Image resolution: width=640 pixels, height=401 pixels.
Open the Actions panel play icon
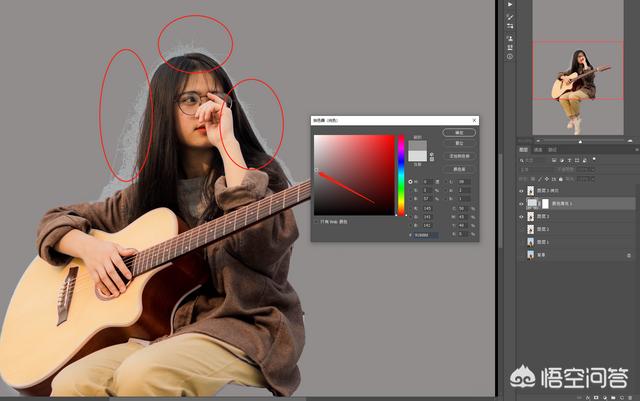[510, 4]
